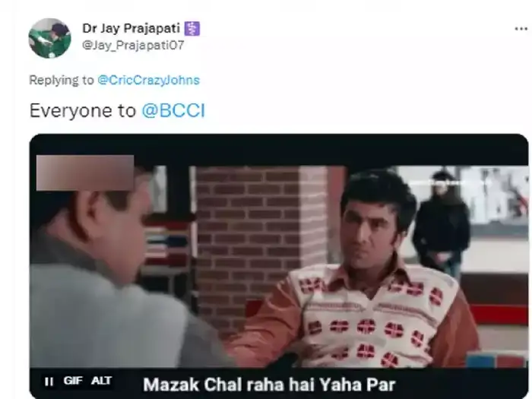The height and width of the screenshot is (399, 532).
Task: Click the person standing in GIF background
Action: coord(442,222)
